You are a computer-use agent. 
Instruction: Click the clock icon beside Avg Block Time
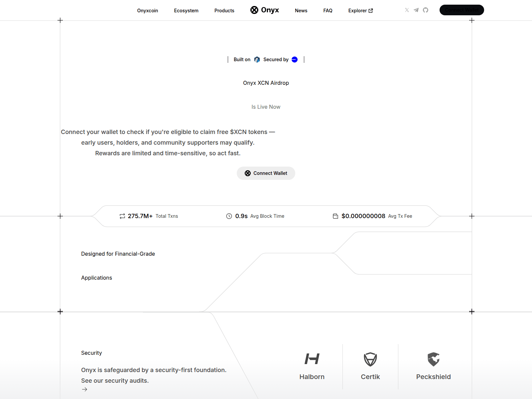pyautogui.click(x=229, y=216)
